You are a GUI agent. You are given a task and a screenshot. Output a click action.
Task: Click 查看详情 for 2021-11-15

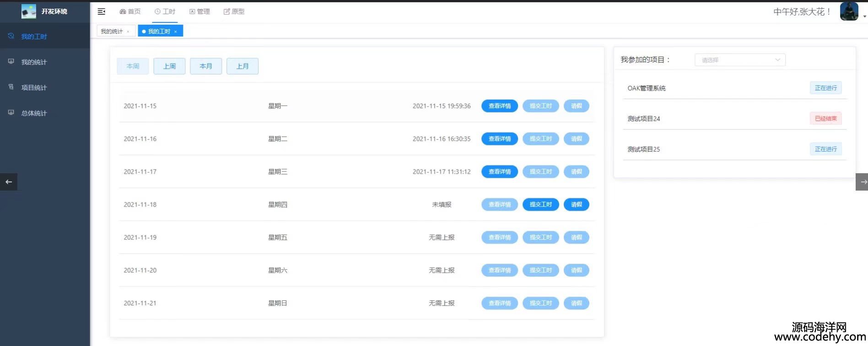[x=499, y=106]
